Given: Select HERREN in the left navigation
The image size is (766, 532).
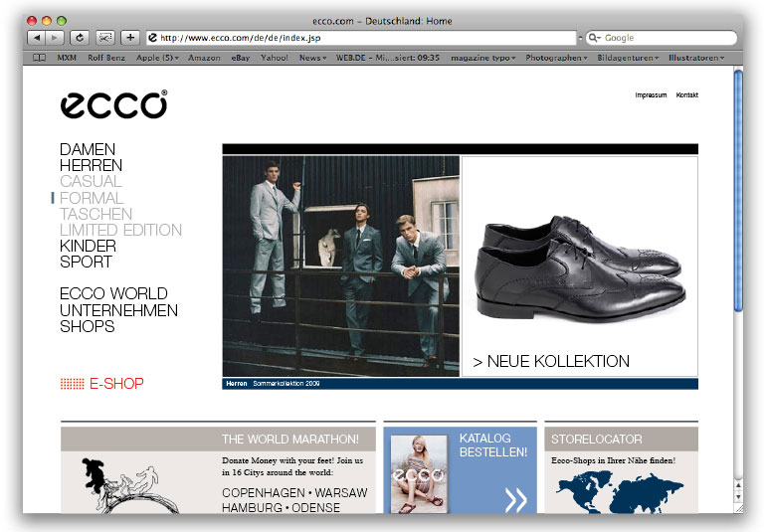Looking at the screenshot, I should [x=91, y=165].
